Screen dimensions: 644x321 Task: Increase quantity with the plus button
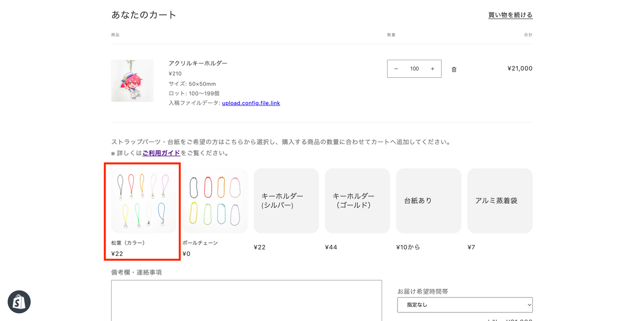(x=432, y=69)
